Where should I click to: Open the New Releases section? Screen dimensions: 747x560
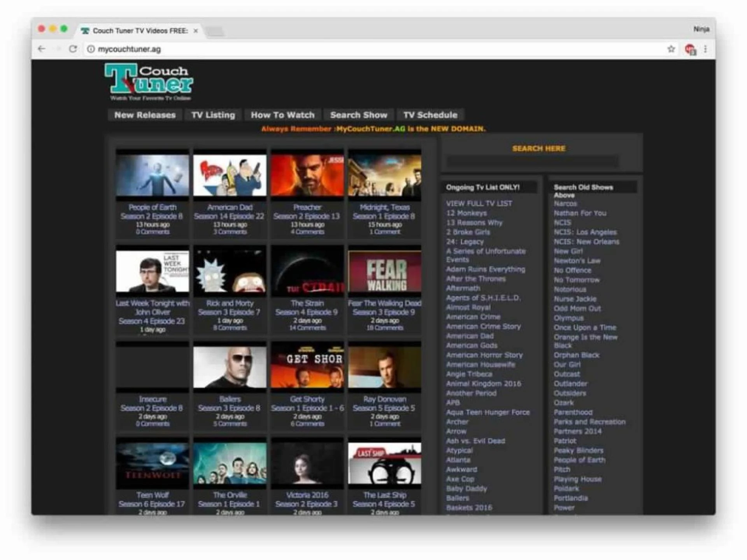(145, 115)
